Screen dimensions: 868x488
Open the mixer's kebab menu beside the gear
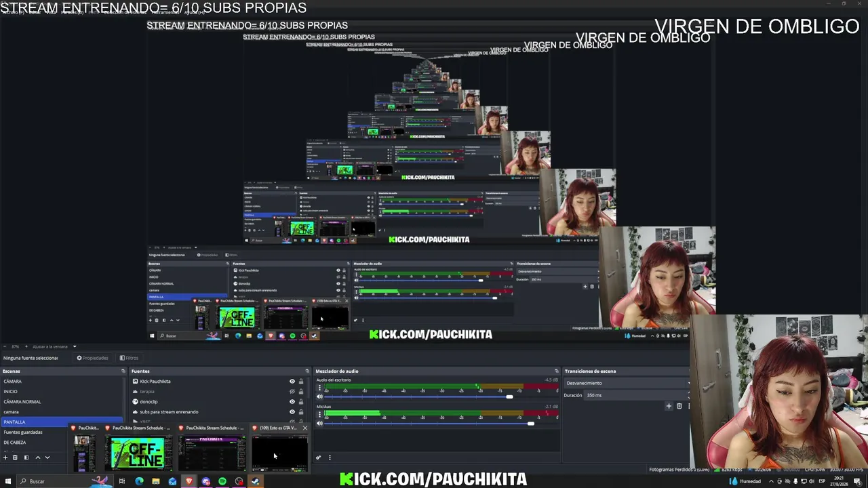click(x=330, y=457)
